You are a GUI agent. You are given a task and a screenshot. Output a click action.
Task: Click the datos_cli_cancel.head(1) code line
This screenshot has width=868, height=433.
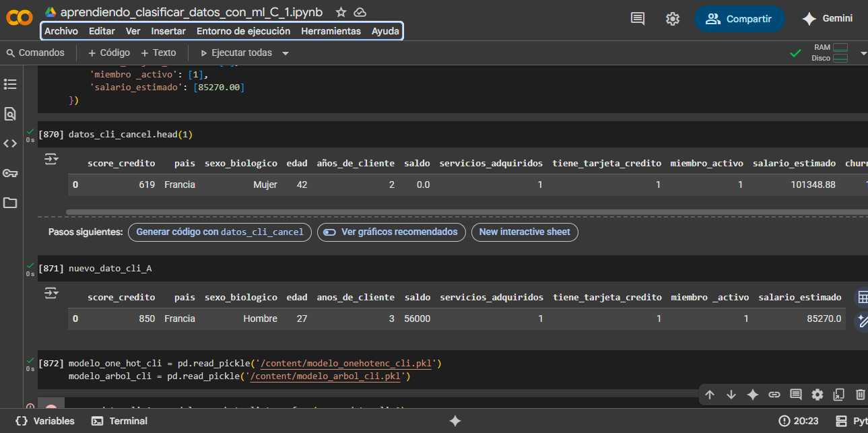point(131,135)
